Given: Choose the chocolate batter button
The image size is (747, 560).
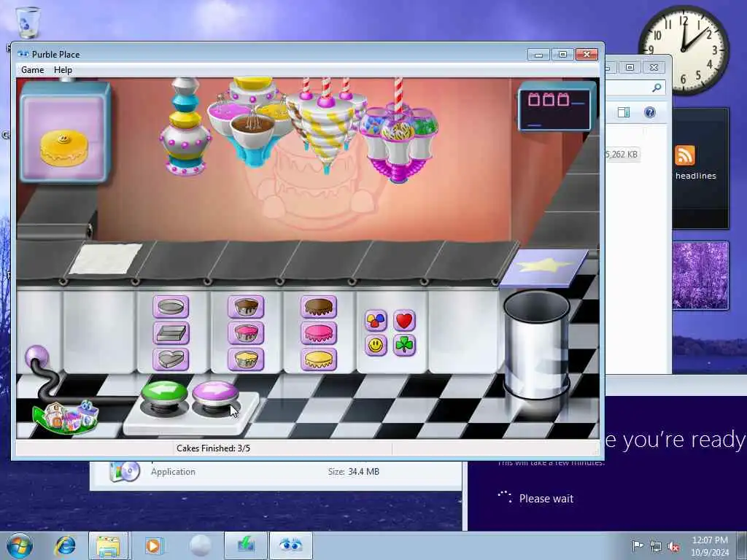Looking at the screenshot, I should coord(246,307).
